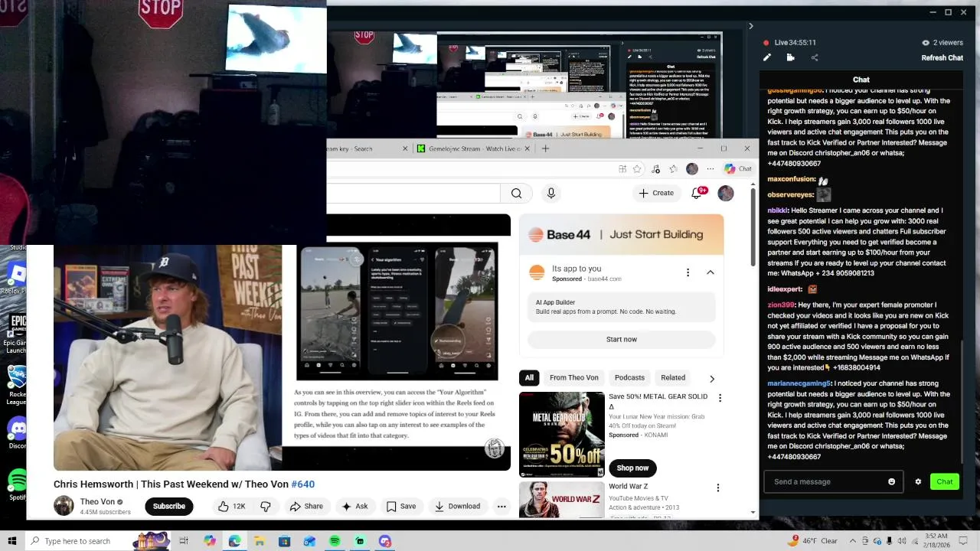Add this page to favorites star
Screen dimensions: 980x551
click(x=636, y=168)
